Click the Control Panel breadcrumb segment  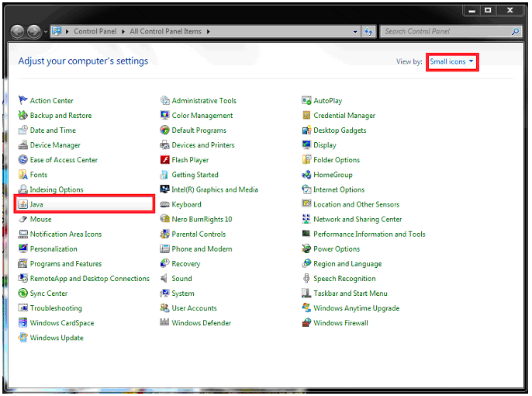pos(94,32)
